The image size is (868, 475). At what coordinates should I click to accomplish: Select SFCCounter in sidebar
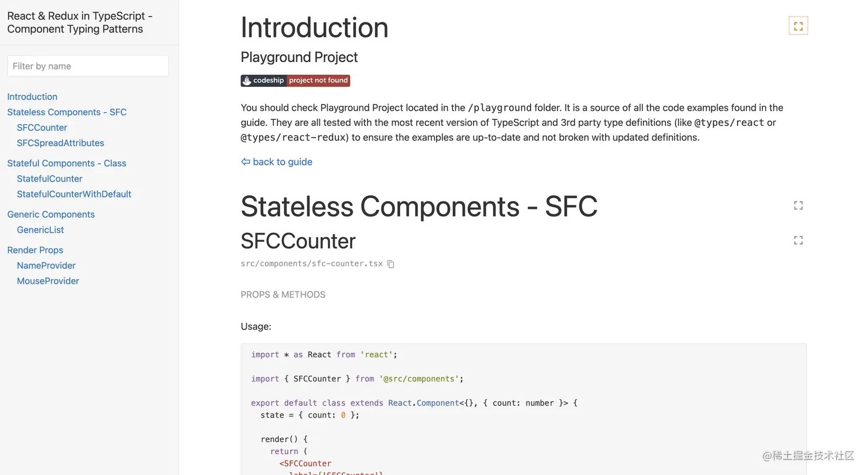pyautogui.click(x=42, y=128)
